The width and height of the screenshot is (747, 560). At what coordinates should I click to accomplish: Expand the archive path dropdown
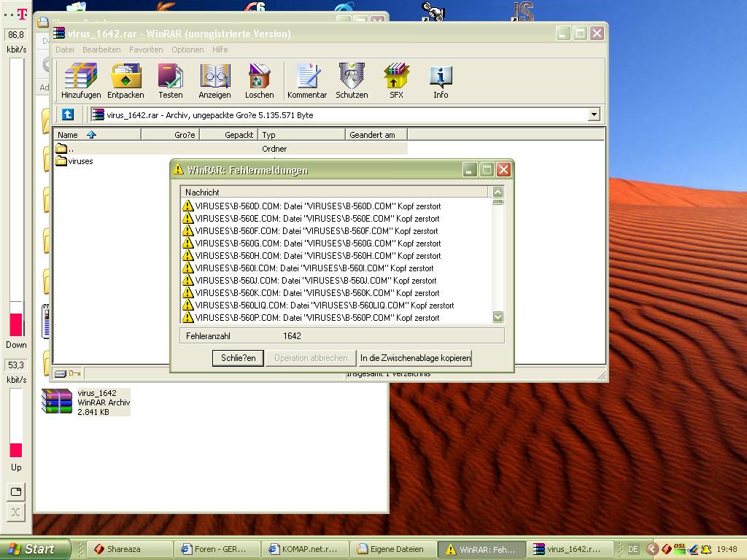(x=593, y=114)
